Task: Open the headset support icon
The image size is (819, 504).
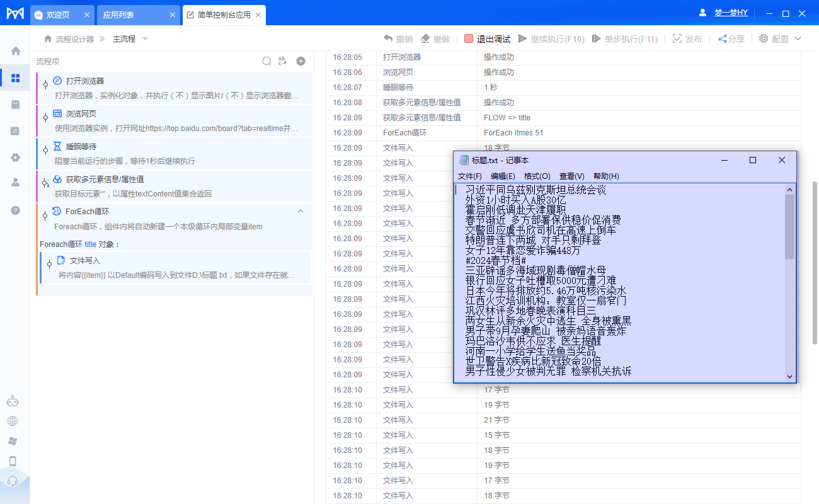Action: tap(13, 481)
